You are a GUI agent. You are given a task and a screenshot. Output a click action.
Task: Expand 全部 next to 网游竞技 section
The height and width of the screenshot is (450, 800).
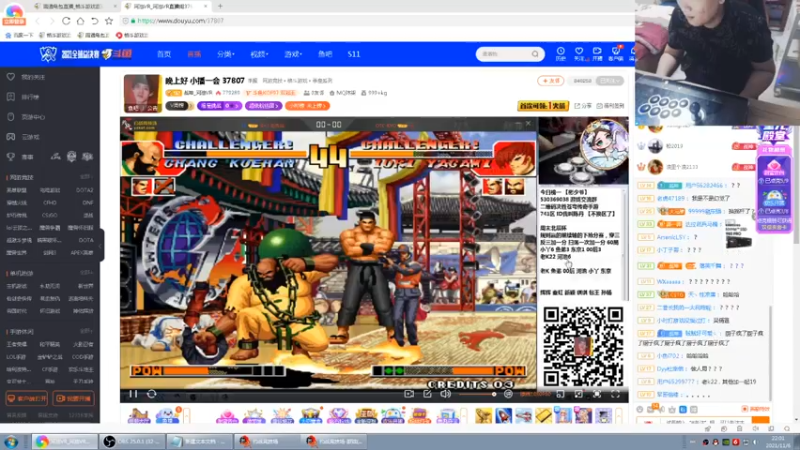click(86, 177)
